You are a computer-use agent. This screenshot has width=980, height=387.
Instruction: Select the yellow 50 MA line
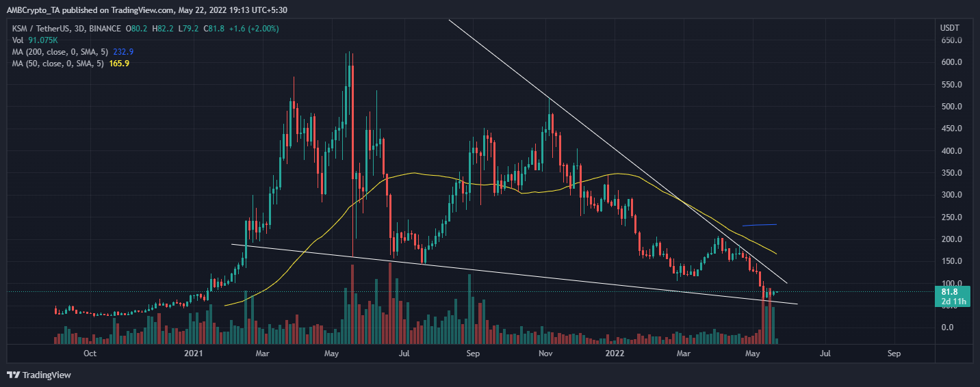(x=411, y=173)
